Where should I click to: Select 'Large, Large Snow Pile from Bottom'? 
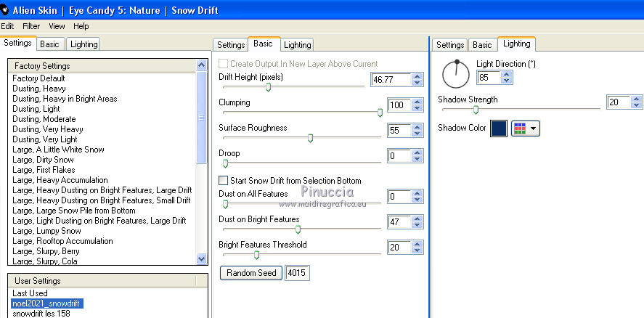click(74, 211)
